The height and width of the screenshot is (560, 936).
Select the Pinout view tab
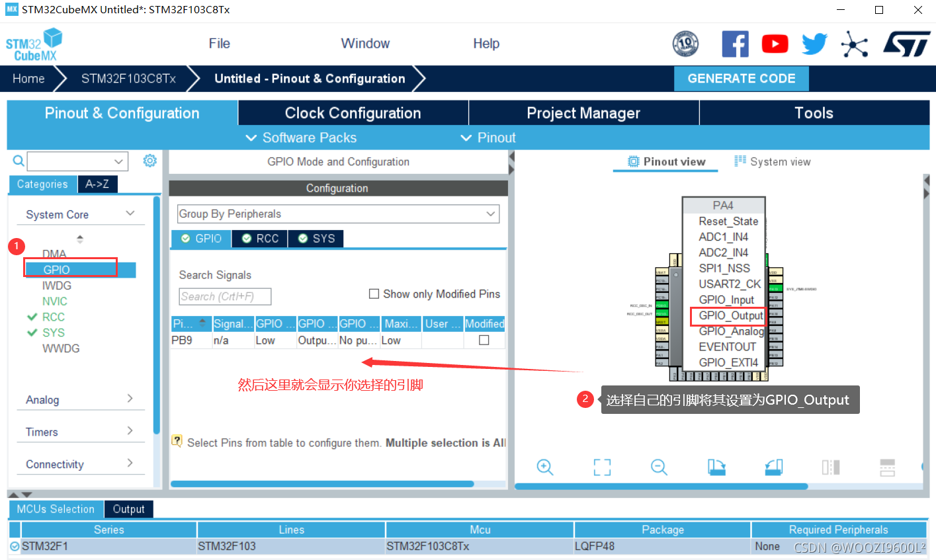click(666, 162)
